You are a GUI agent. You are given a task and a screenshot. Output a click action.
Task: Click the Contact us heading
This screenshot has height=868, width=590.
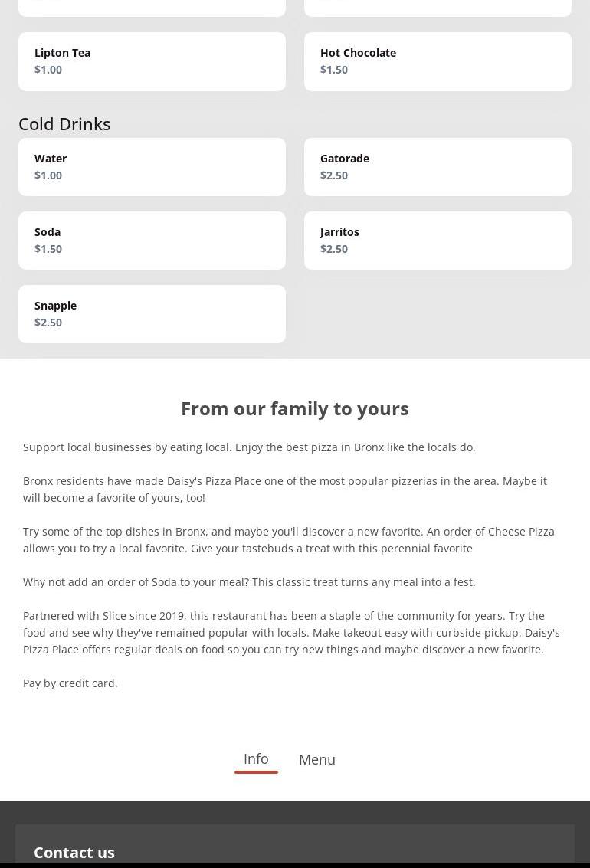pos(74,852)
